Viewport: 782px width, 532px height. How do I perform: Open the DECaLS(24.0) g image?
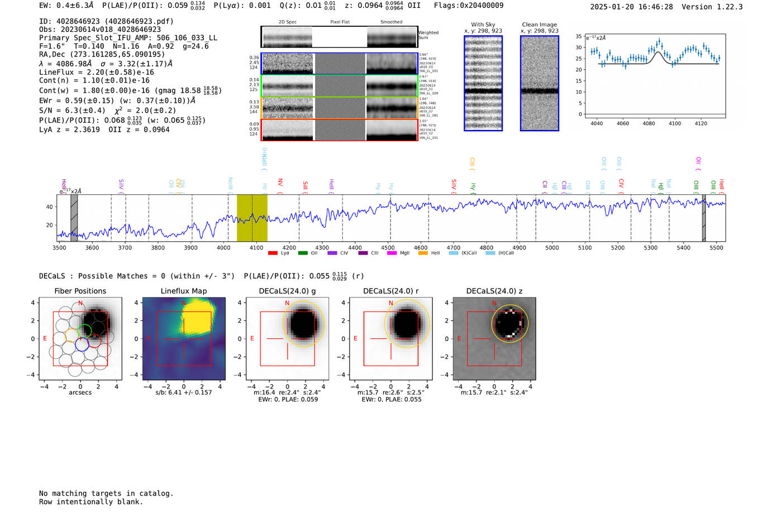(x=288, y=339)
